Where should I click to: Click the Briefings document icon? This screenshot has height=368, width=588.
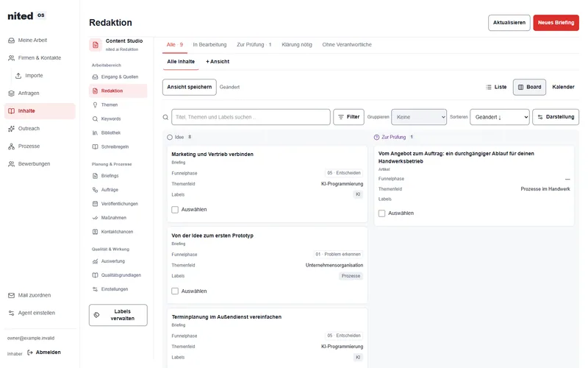[96, 176]
